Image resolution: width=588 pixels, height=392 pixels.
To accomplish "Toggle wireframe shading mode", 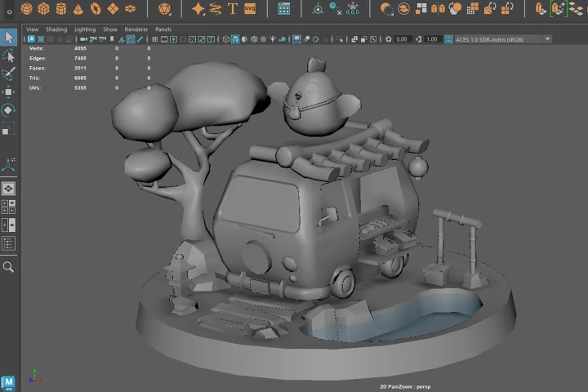I will point(225,39).
